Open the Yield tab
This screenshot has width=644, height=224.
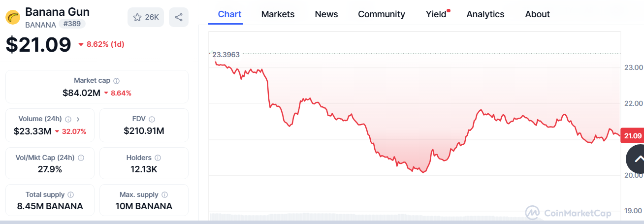pyautogui.click(x=436, y=14)
